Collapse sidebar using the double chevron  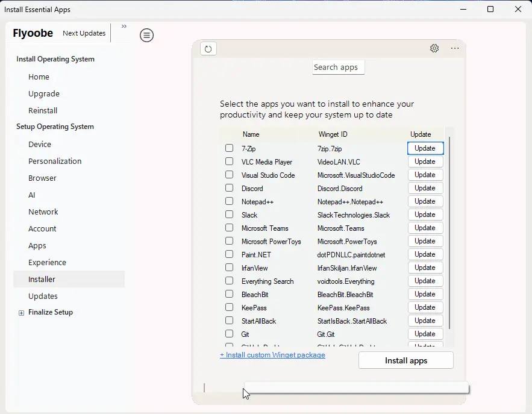click(124, 27)
